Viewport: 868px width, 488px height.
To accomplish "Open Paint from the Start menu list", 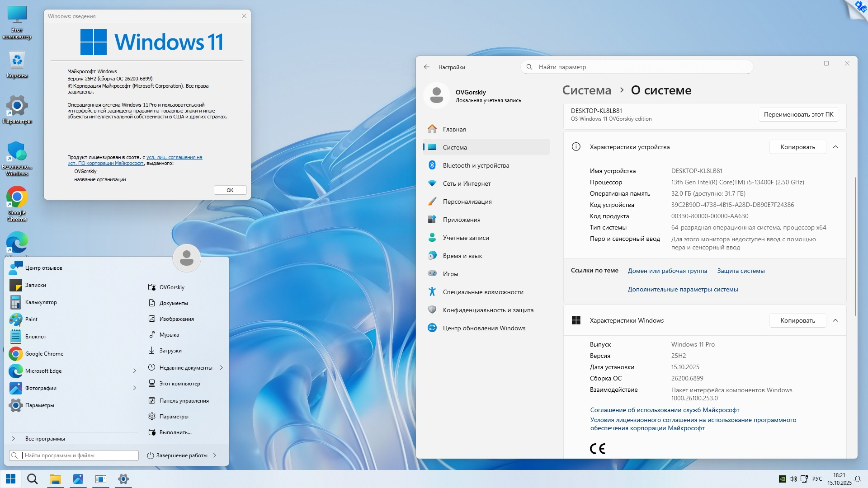I will 31,319.
